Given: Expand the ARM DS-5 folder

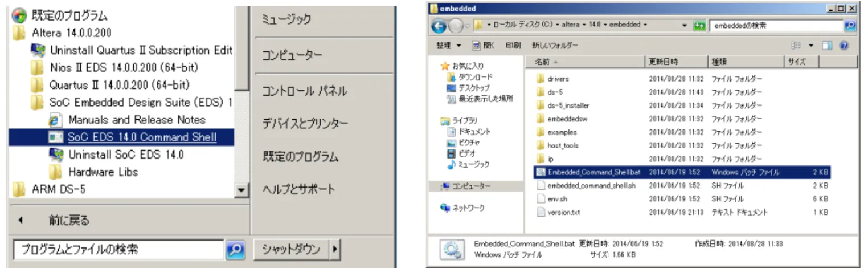Looking at the screenshot, I should point(58,189).
